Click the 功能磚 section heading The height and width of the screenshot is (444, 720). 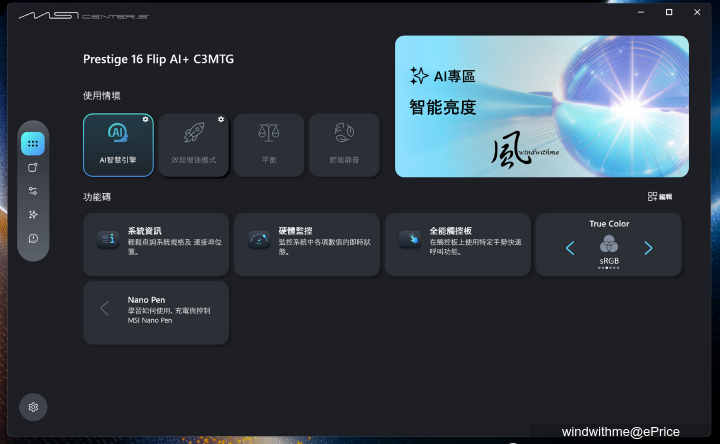97,197
